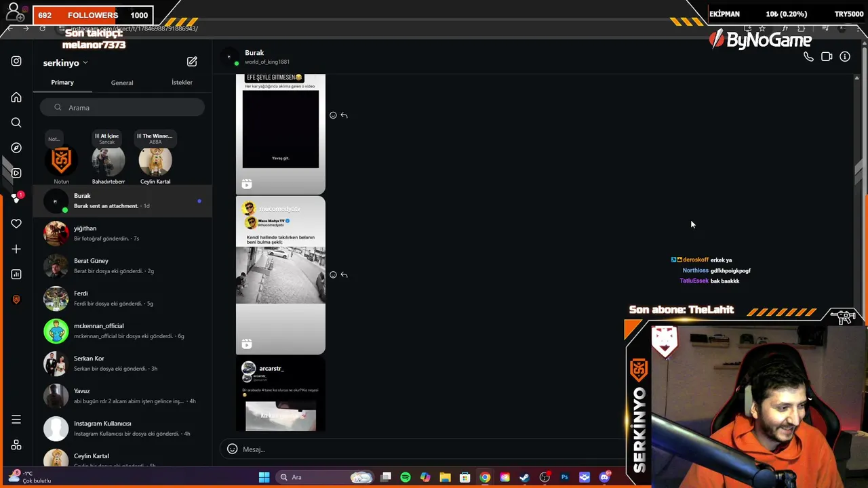
Task: Click the Create plus icon
Action: [16, 249]
